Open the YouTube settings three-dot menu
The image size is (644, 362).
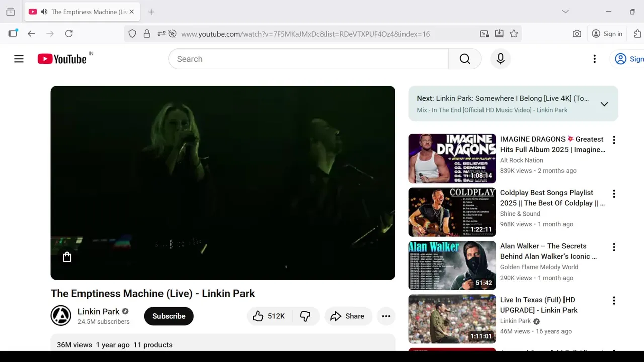tap(594, 59)
